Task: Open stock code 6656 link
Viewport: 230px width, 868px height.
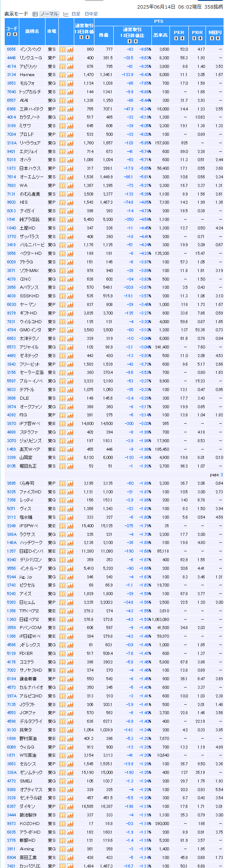Action: click(12, 49)
